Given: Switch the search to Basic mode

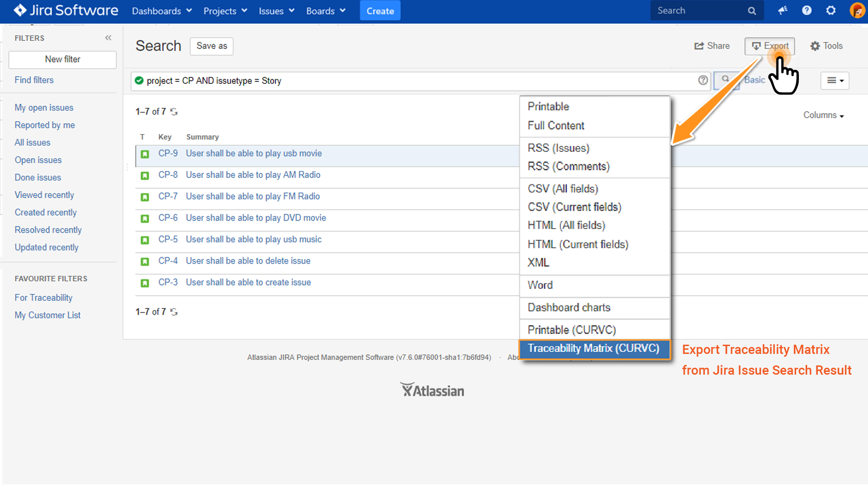Looking at the screenshot, I should pos(754,80).
